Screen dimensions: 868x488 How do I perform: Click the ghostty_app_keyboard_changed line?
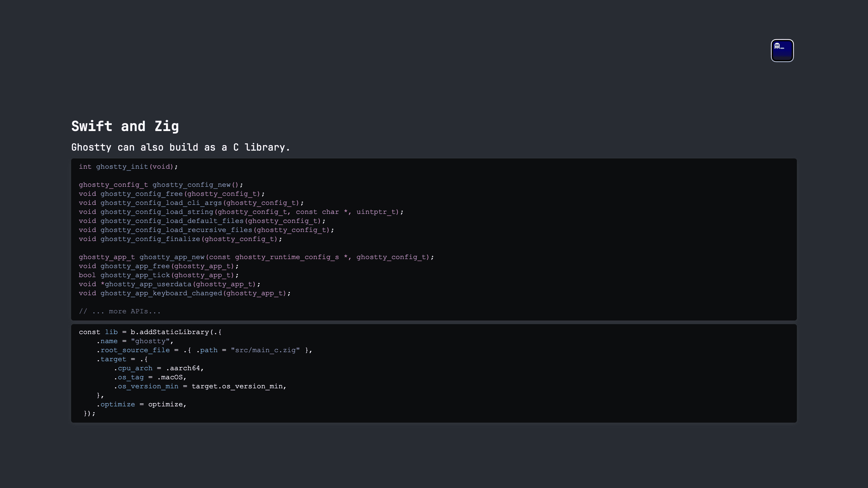(x=185, y=293)
